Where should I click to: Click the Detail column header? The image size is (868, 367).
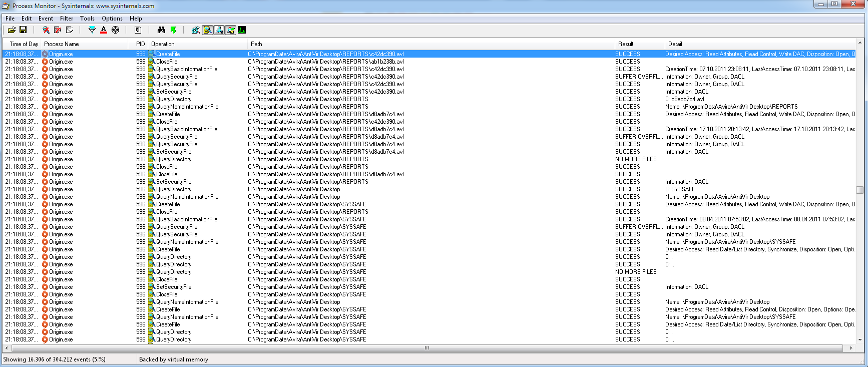coord(760,44)
